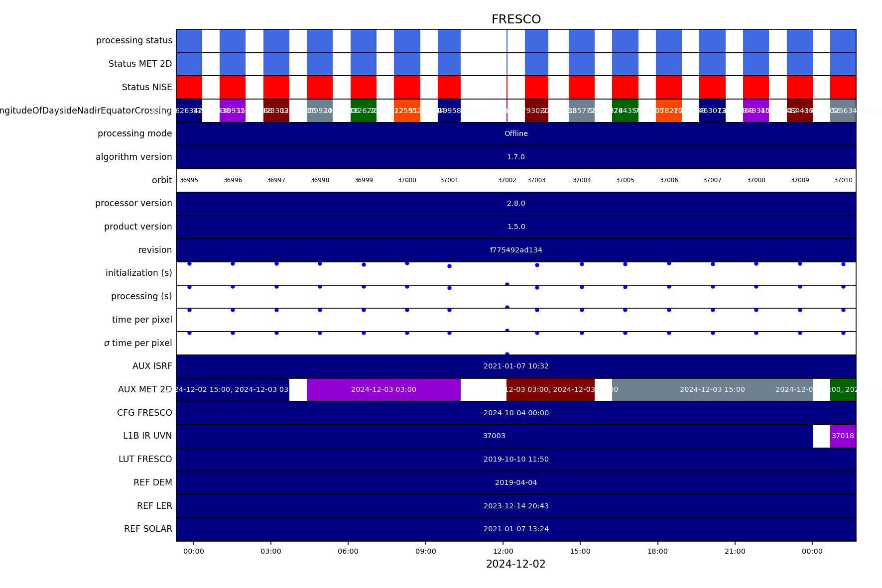Screen dimensions: 882x588
Task: Click the 'REF DEM' row label
Action: click(152, 482)
